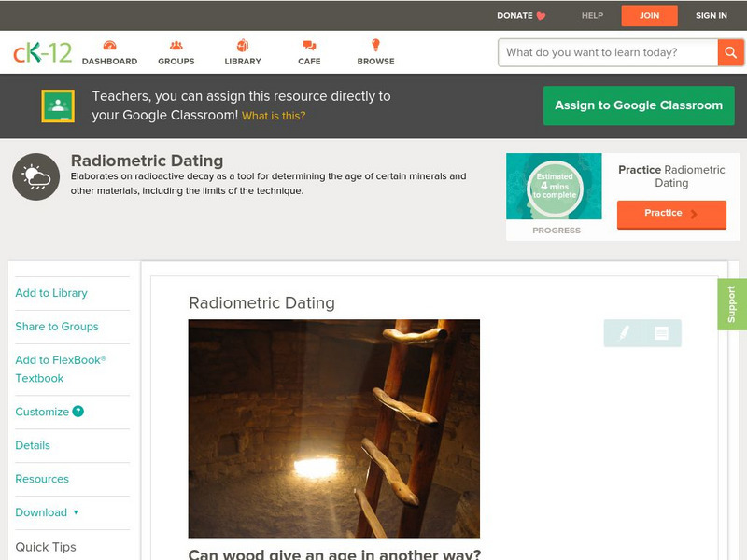Click the arrow icon on Practice button
The image size is (747, 560).
coord(694,214)
